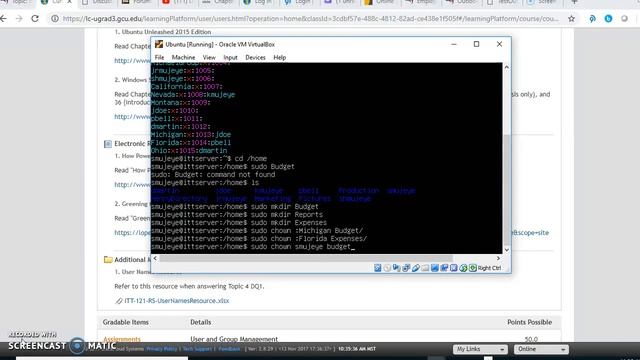Open the Machine menu in VirtualBox
Screen dimensions: 640x360
click(183, 58)
